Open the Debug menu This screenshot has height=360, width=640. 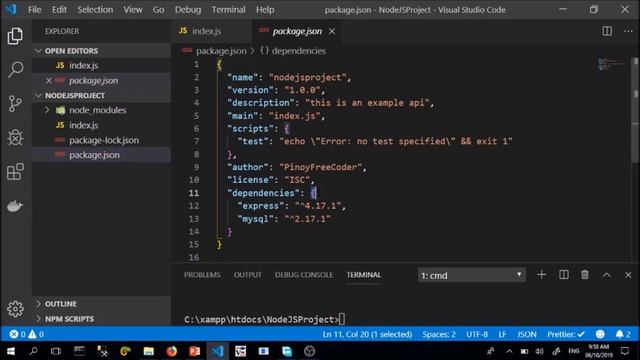(x=188, y=9)
